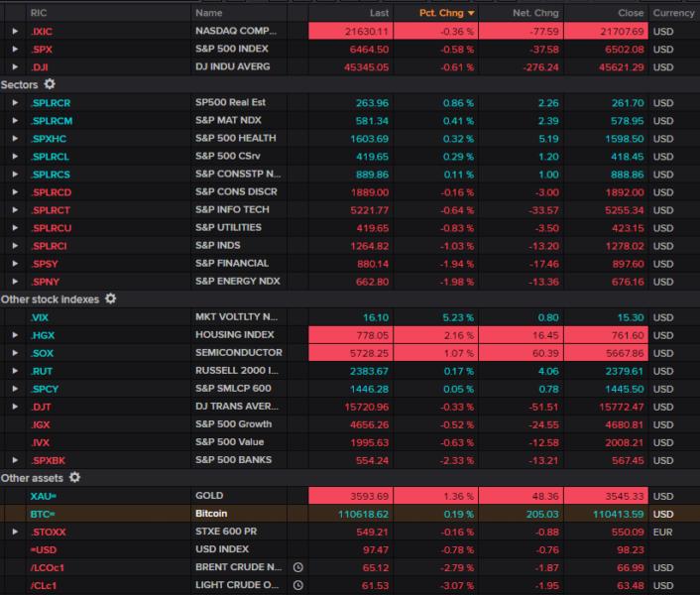700x595 pixels.
Task: Open the .SPLRCU RIC link
Action: [x=51, y=228]
